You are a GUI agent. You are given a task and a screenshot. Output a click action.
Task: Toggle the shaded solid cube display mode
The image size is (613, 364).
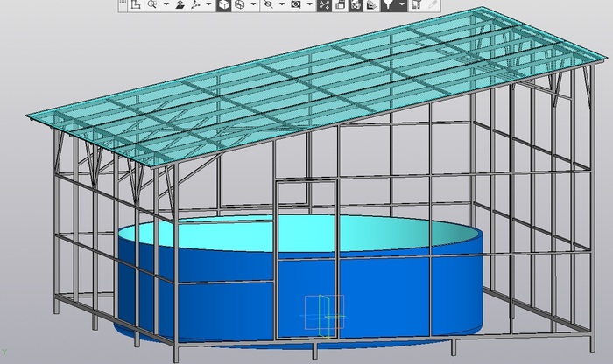point(223,4)
